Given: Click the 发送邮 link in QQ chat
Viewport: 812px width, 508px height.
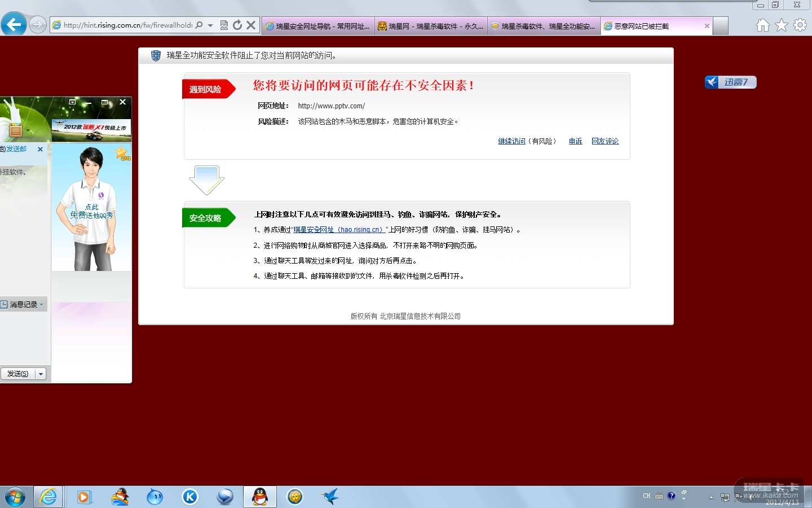Looking at the screenshot, I should pyautogui.click(x=16, y=149).
